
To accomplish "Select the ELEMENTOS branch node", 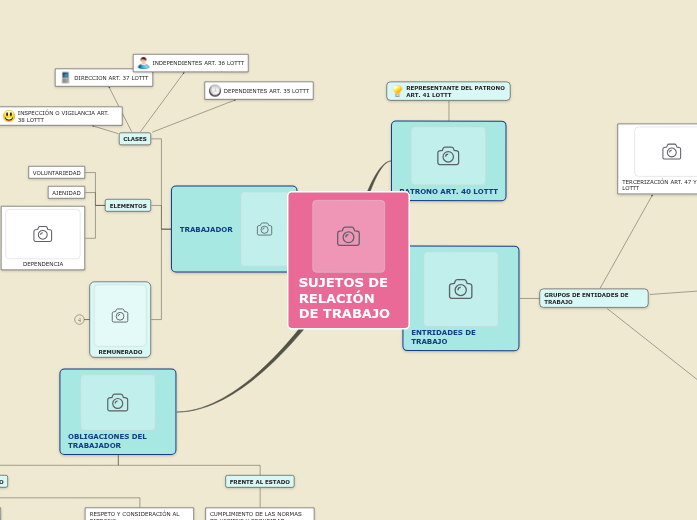I will click(x=128, y=206).
